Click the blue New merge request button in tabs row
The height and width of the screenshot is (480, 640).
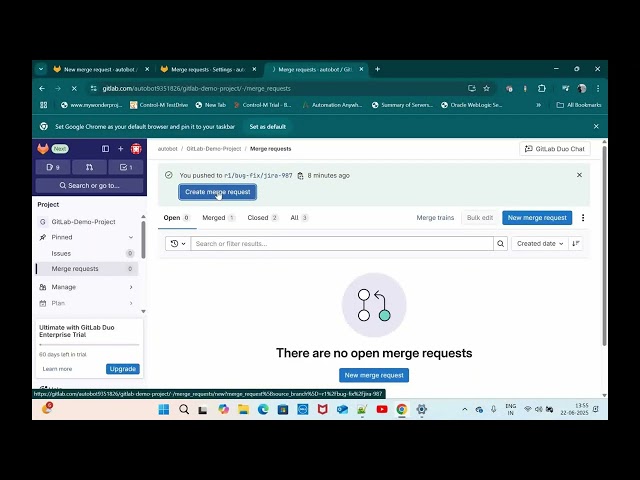click(537, 218)
